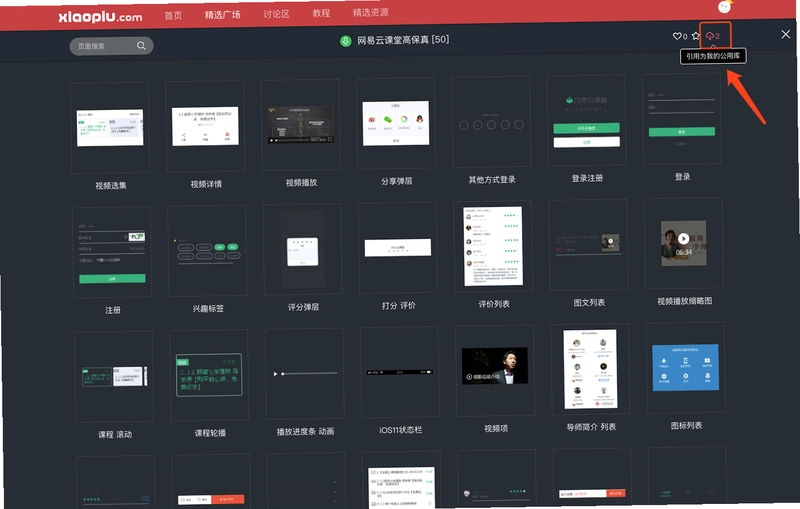Viewport: 800px width, 509px height.
Task: Click the title 网易云课堂高保真 [50]
Action: [x=403, y=40]
